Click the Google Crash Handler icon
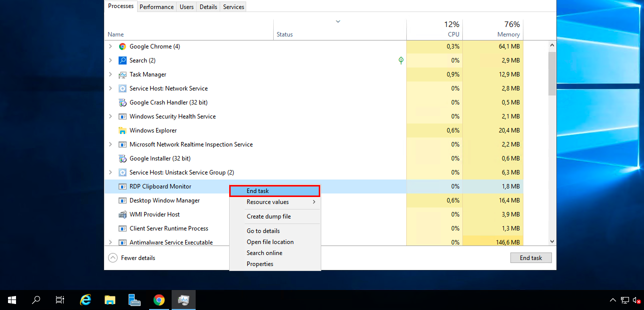 pyautogui.click(x=123, y=102)
